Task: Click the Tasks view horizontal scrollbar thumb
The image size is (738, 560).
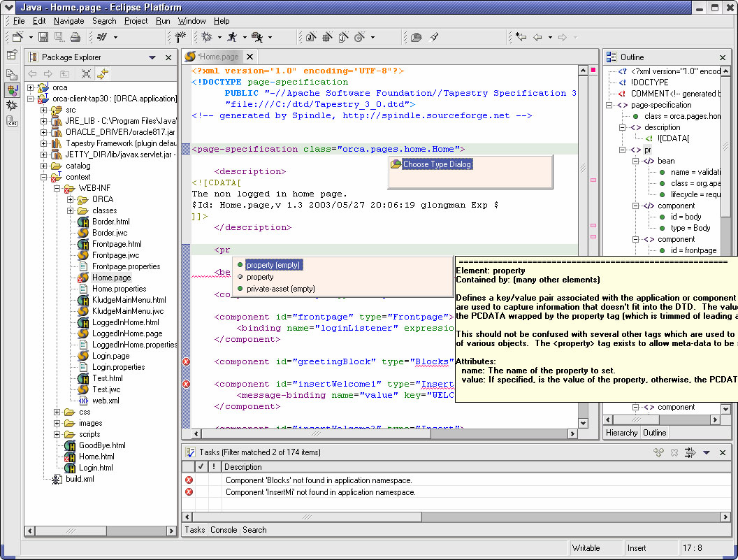Action: point(307,517)
